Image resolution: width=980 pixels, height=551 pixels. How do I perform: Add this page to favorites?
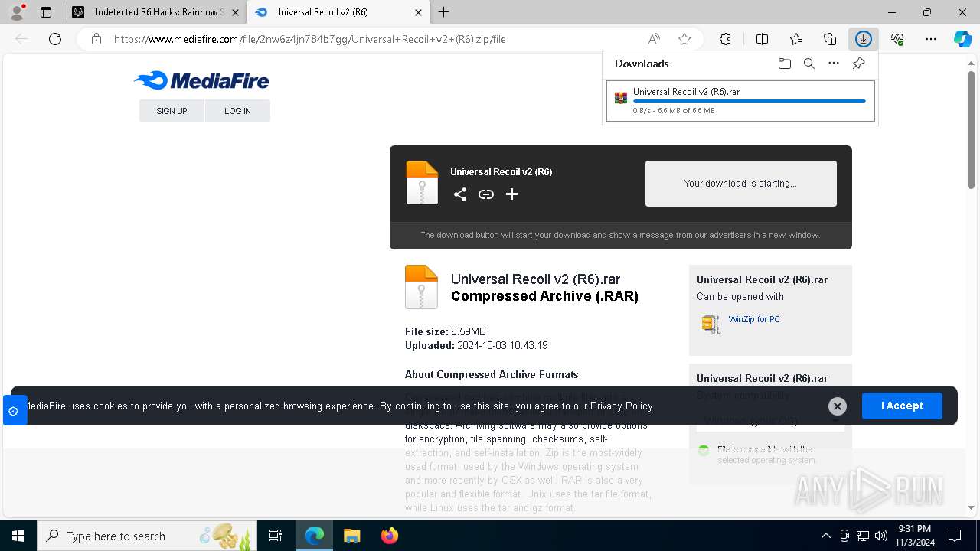[x=684, y=39]
